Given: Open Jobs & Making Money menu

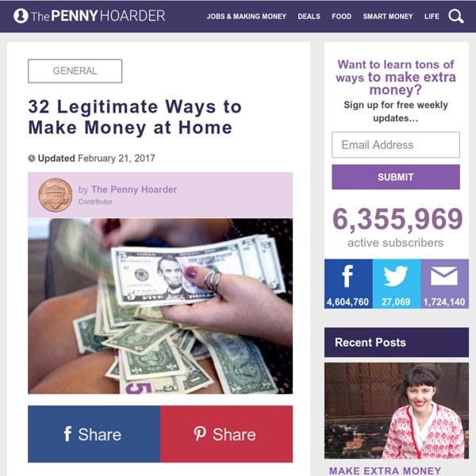Looking at the screenshot, I should pyautogui.click(x=247, y=17).
